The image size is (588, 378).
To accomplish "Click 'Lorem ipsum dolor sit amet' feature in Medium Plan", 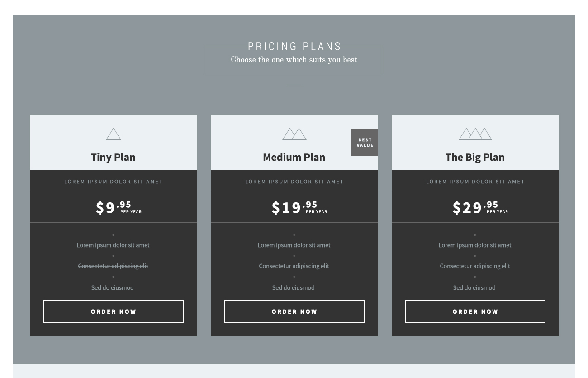I will (294, 245).
